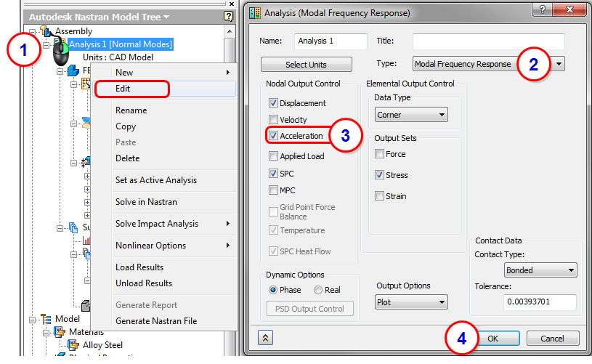Toggle the Stress output set checkbox
The width and height of the screenshot is (592, 364).
[x=379, y=175]
